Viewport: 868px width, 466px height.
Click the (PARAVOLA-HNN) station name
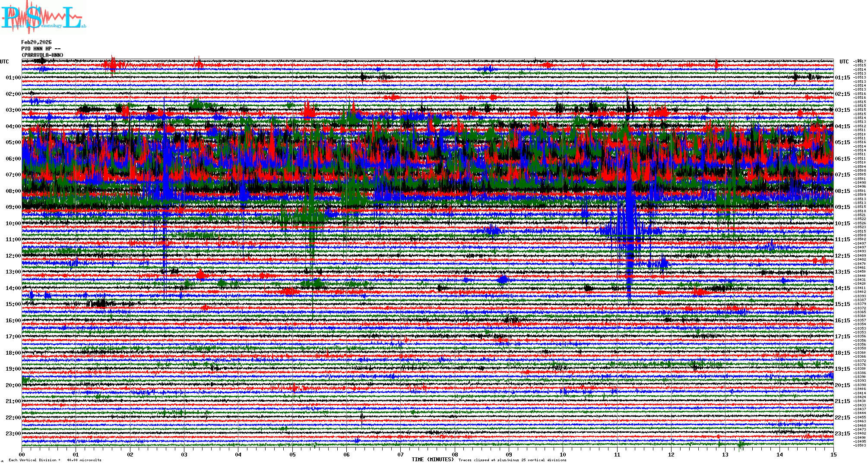(x=42, y=55)
